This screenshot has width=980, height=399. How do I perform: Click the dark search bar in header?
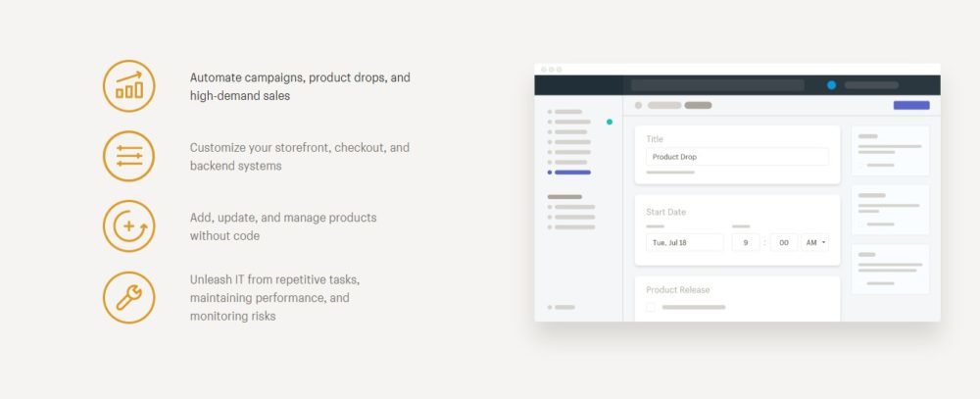pyautogui.click(x=717, y=85)
